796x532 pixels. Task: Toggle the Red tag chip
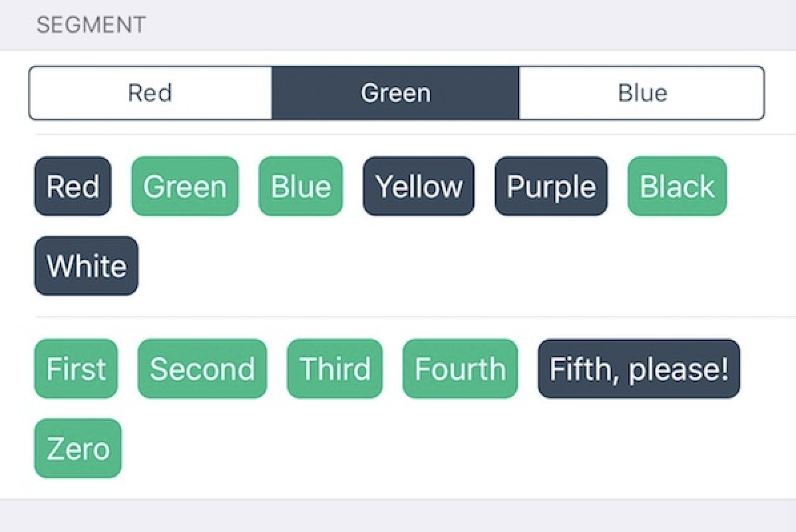[73, 186]
